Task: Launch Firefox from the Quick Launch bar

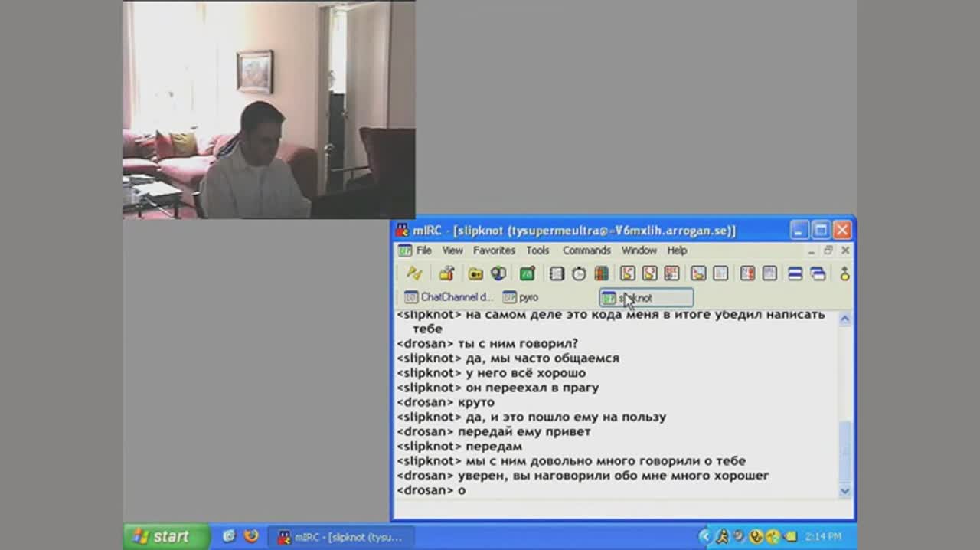Action: [x=251, y=536]
